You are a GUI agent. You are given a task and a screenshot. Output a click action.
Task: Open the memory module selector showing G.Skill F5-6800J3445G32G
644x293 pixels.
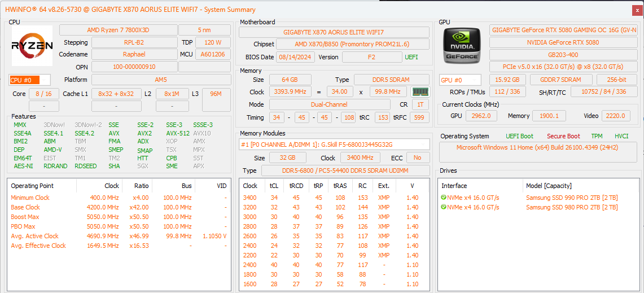[334, 144]
